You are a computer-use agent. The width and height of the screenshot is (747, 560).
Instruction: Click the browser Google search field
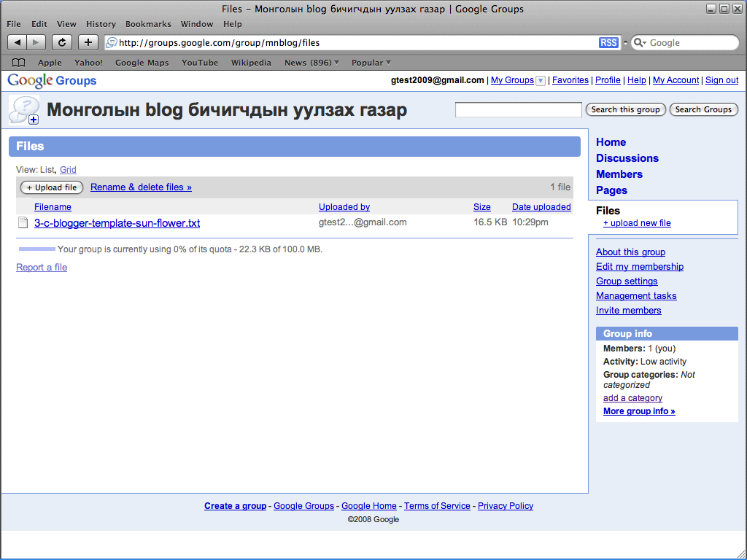click(x=685, y=42)
